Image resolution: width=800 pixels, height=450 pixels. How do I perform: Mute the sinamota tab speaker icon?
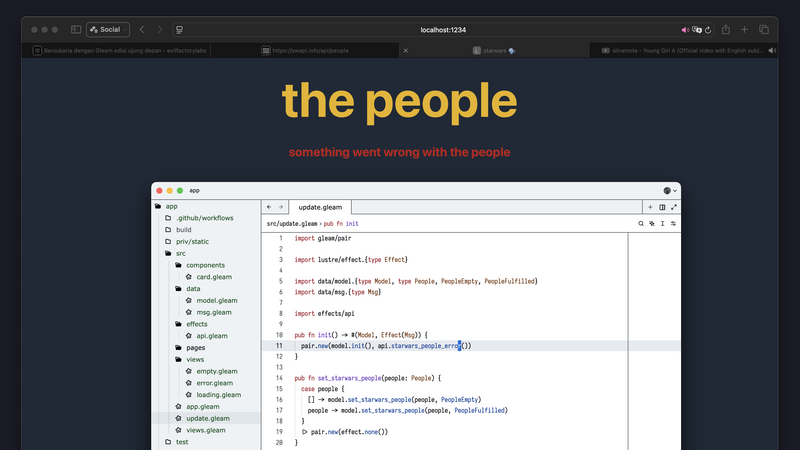772,51
